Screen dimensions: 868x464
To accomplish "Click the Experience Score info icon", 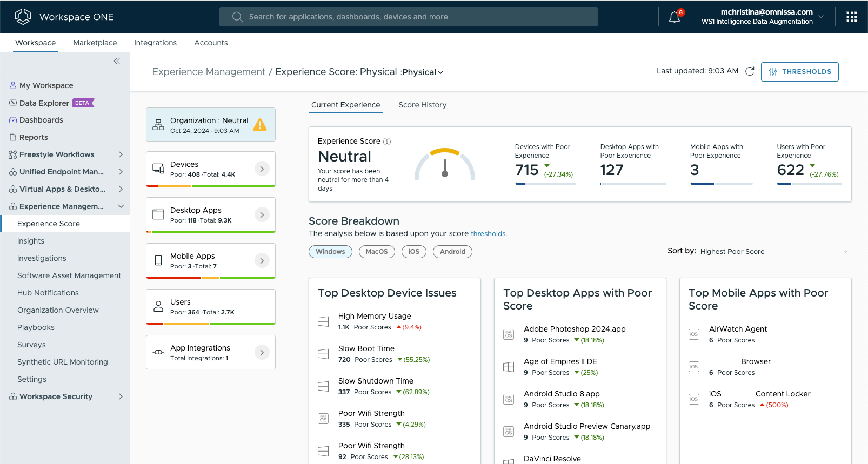I will 387,142.
